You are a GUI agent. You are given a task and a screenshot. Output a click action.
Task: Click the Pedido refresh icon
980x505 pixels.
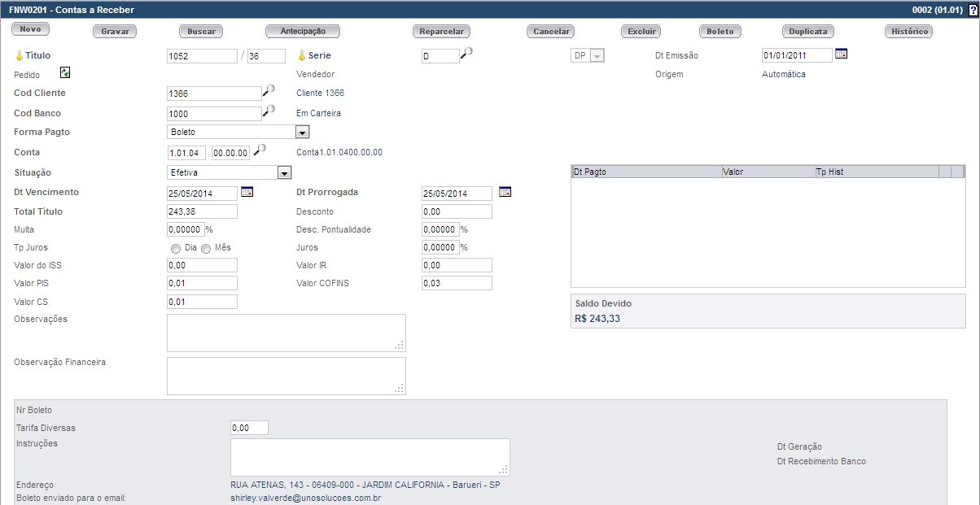point(65,73)
